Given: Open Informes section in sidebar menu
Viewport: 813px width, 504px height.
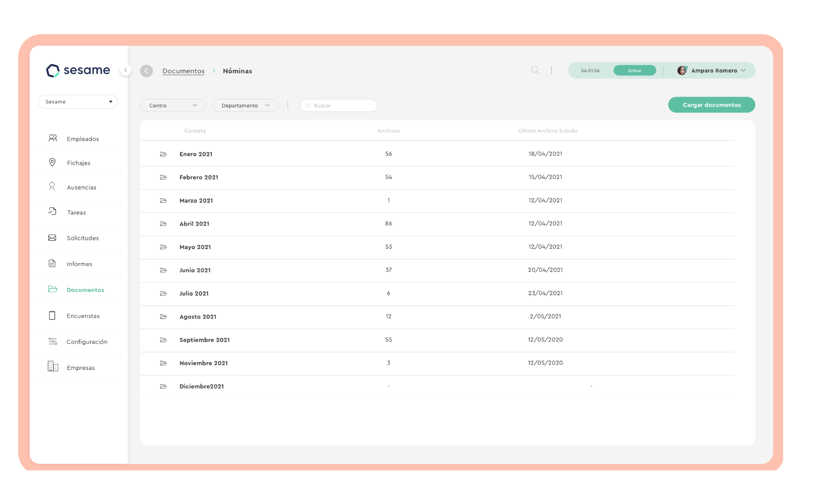Looking at the screenshot, I should [x=79, y=264].
